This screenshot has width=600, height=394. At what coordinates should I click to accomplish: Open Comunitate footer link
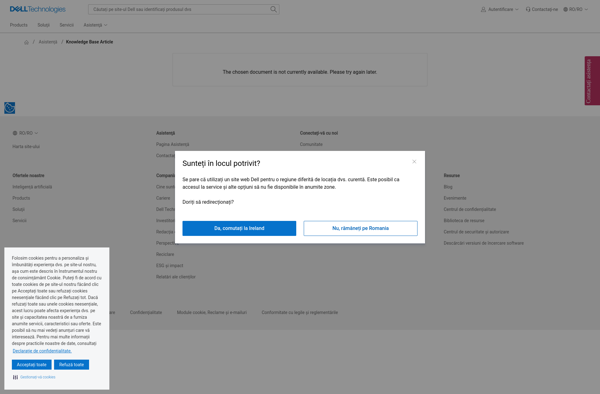(x=311, y=144)
